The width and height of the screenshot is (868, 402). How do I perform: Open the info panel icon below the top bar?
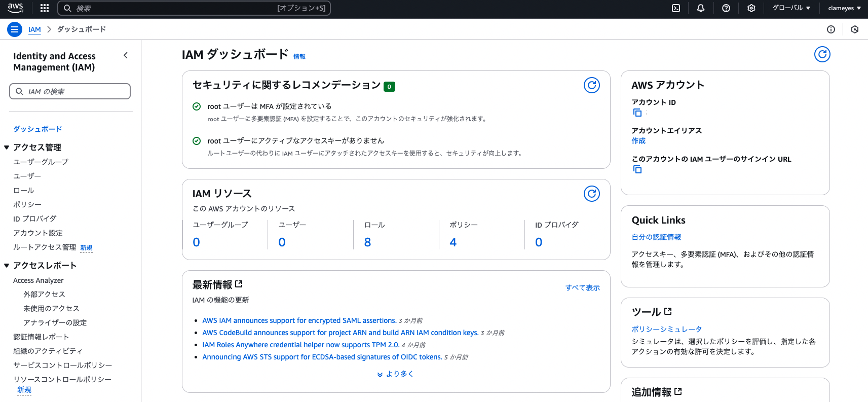coord(831,29)
